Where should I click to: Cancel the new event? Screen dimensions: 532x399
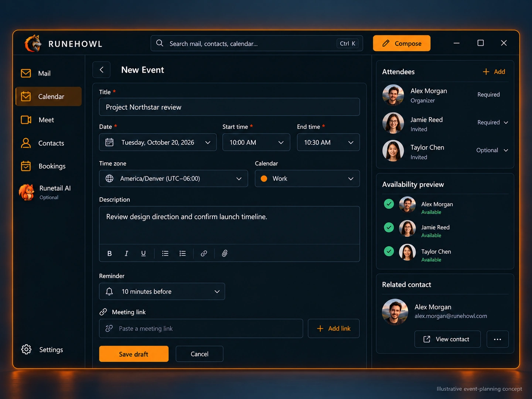click(x=199, y=354)
